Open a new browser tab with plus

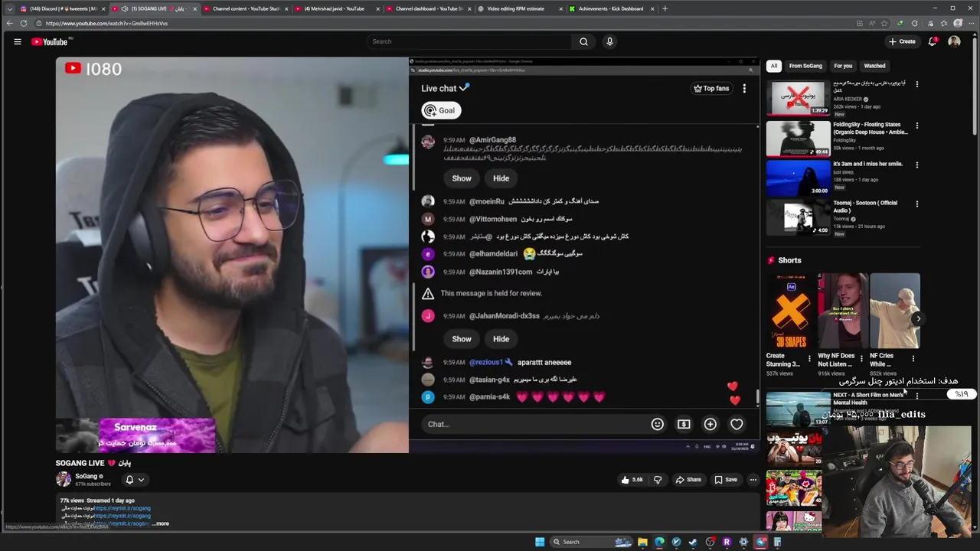(665, 8)
